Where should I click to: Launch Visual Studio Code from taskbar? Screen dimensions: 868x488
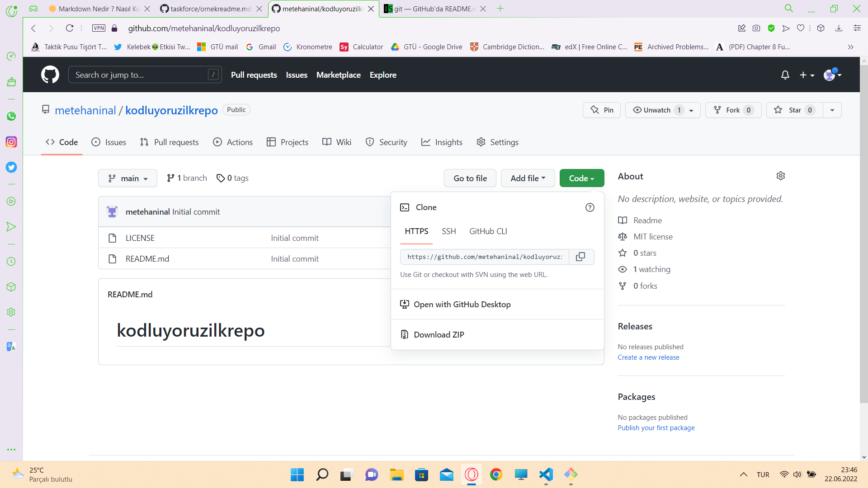[x=546, y=475]
